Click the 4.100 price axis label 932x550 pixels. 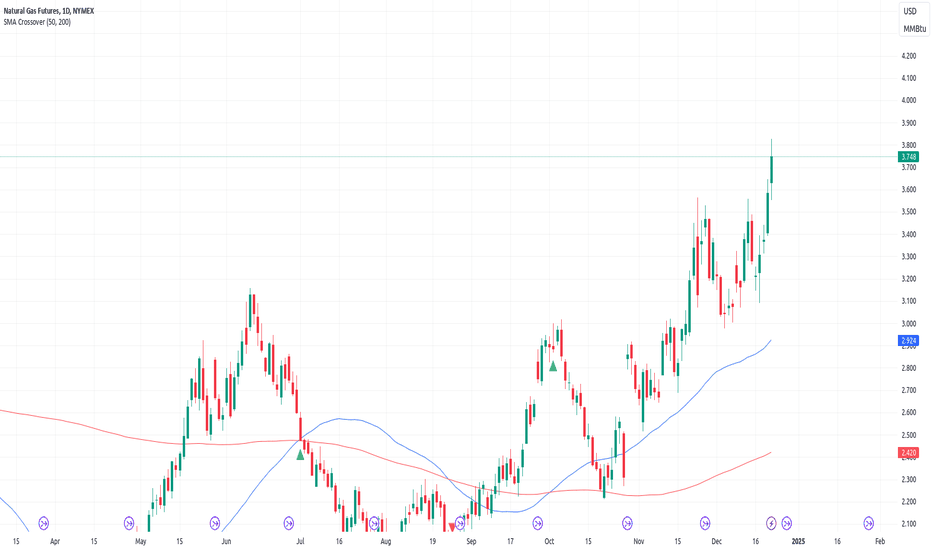(x=908, y=78)
